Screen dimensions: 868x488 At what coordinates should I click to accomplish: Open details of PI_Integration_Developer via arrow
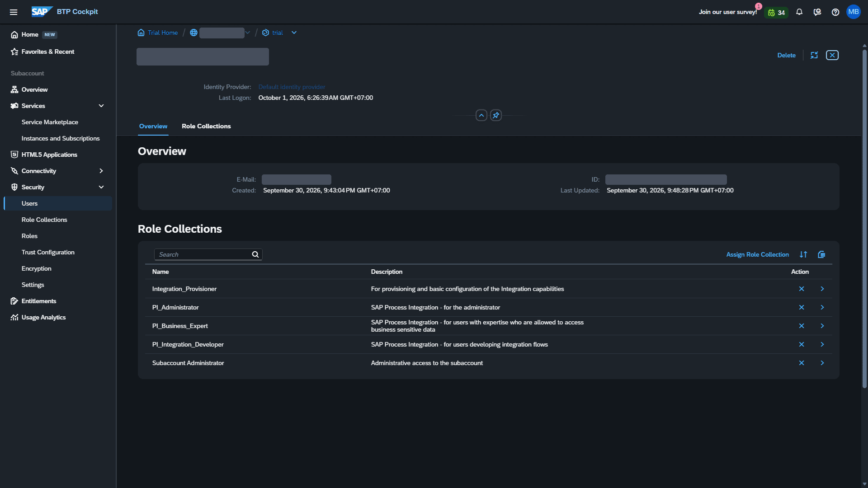[822, 344]
